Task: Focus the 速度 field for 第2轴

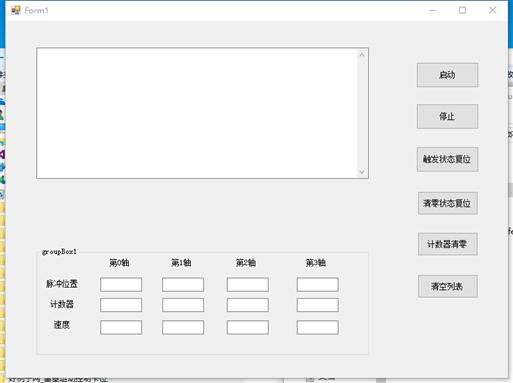Action: [x=248, y=327]
